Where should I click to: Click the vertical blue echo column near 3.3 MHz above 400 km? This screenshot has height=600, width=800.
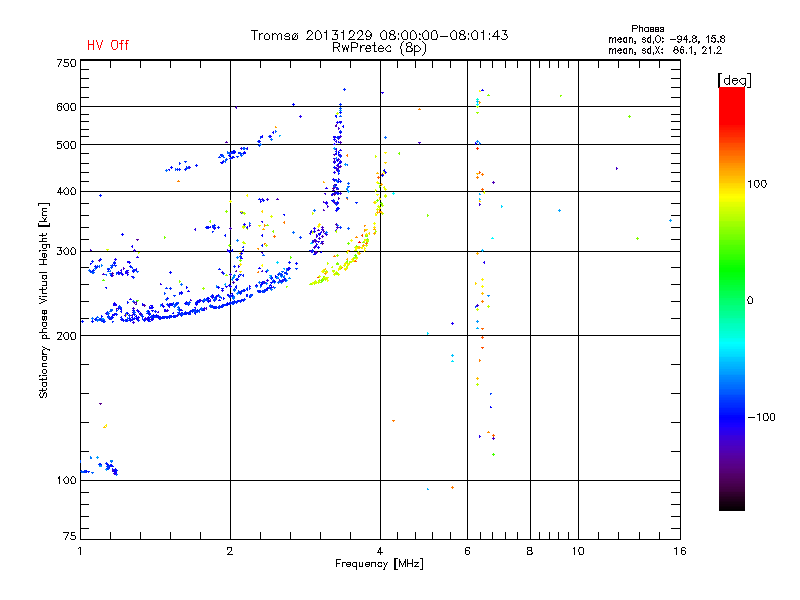coord(337,158)
